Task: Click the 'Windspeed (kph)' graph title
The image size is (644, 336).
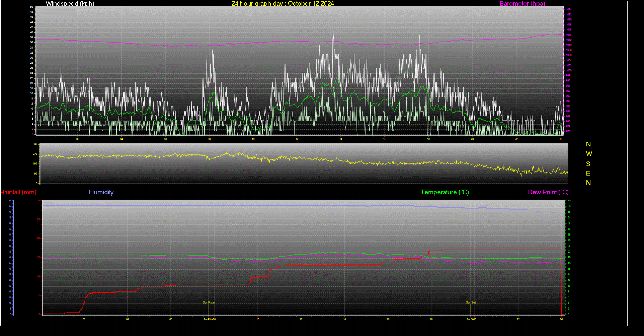Action: pyautogui.click(x=70, y=3)
